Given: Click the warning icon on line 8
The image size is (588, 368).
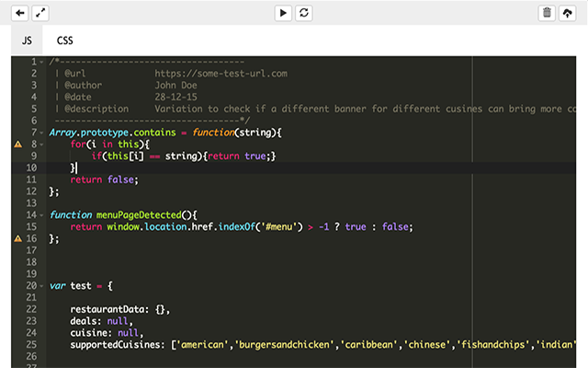Looking at the screenshot, I should click(18, 144).
